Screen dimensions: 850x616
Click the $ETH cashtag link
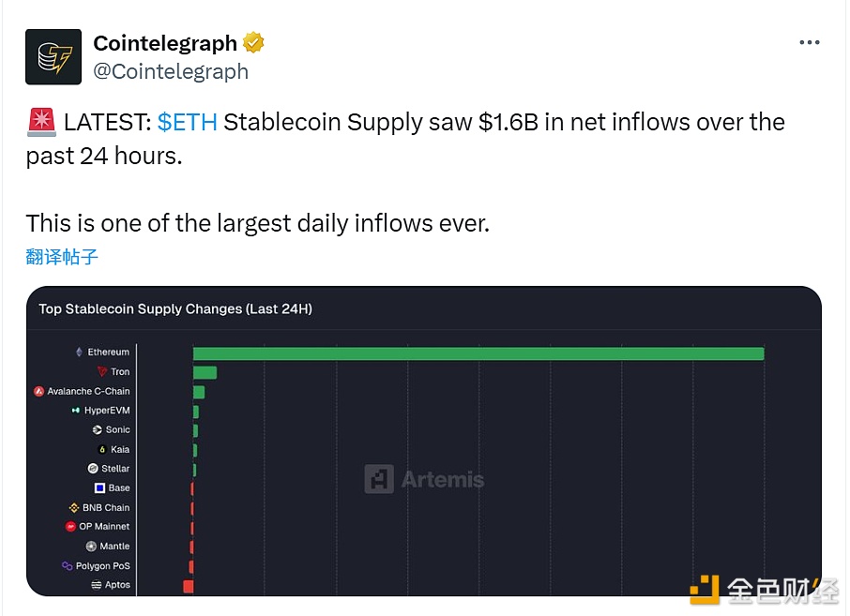pyautogui.click(x=188, y=123)
